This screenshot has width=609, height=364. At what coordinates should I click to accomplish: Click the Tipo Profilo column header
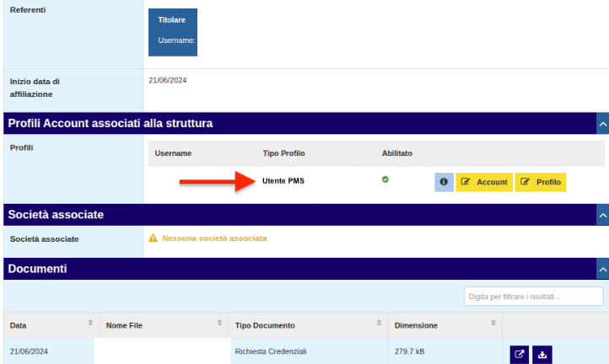click(283, 153)
